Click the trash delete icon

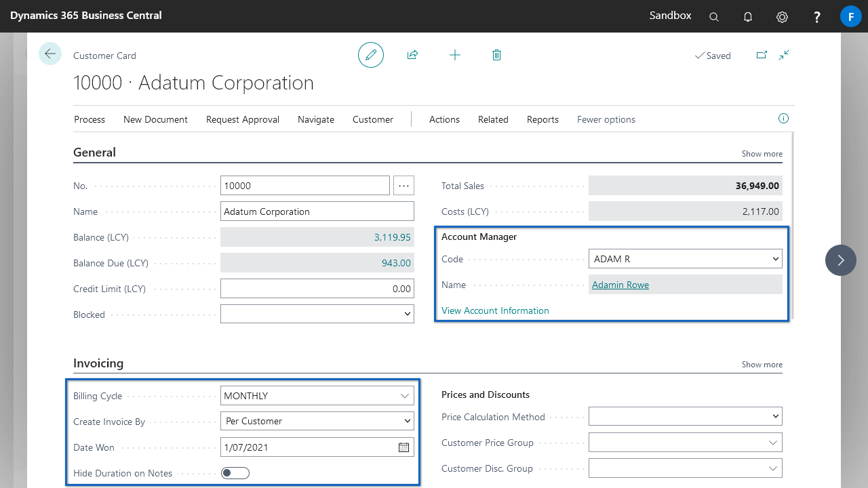[x=496, y=55]
